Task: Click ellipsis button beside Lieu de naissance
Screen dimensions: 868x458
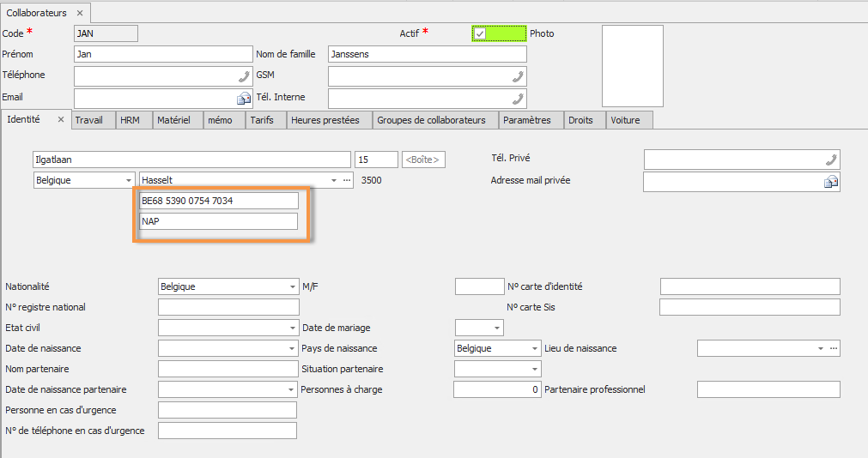Action: [x=834, y=348]
